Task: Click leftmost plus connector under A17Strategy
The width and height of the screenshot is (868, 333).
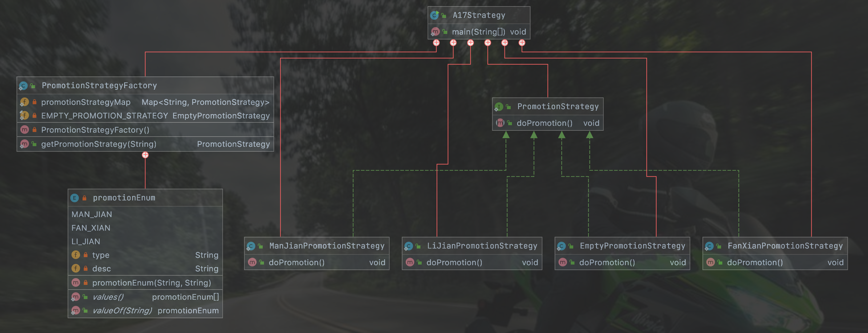Action: [436, 43]
